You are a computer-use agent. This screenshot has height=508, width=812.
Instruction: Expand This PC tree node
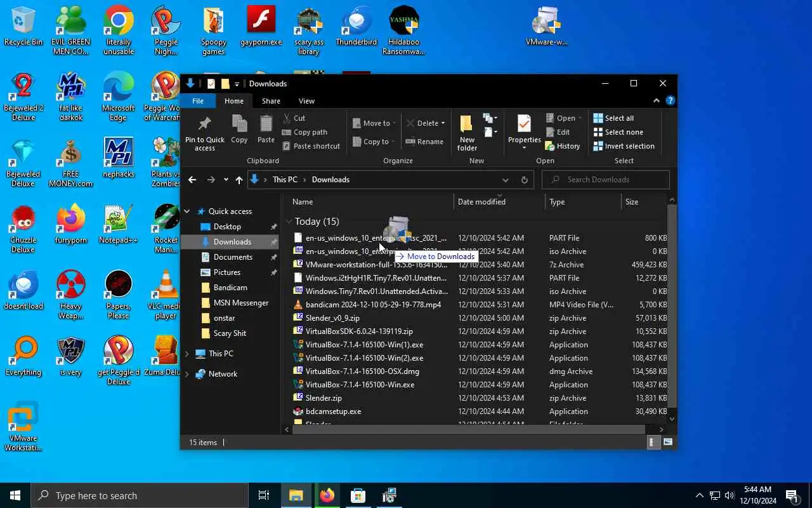187,354
